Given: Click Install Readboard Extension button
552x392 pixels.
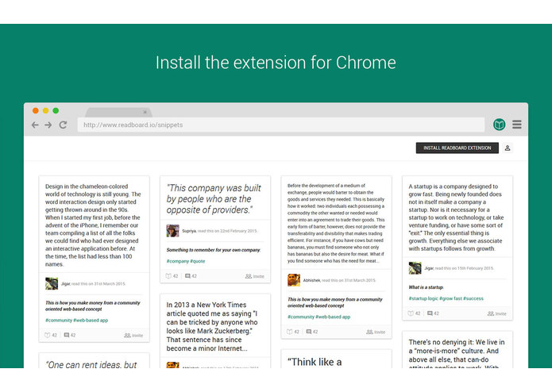Looking at the screenshot, I should click(457, 148).
